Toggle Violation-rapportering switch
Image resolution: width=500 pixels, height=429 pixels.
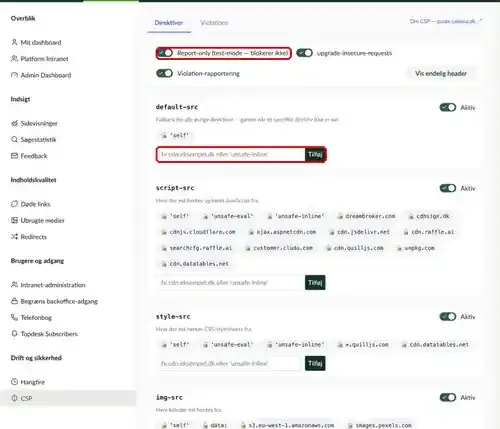pyautogui.click(x=164, y=73)
